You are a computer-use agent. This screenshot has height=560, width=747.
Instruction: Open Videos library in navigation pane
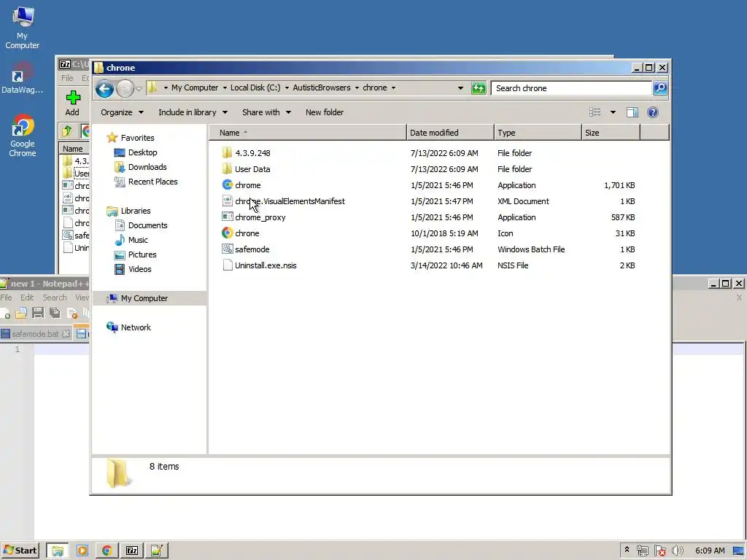[x=139, y=269]
